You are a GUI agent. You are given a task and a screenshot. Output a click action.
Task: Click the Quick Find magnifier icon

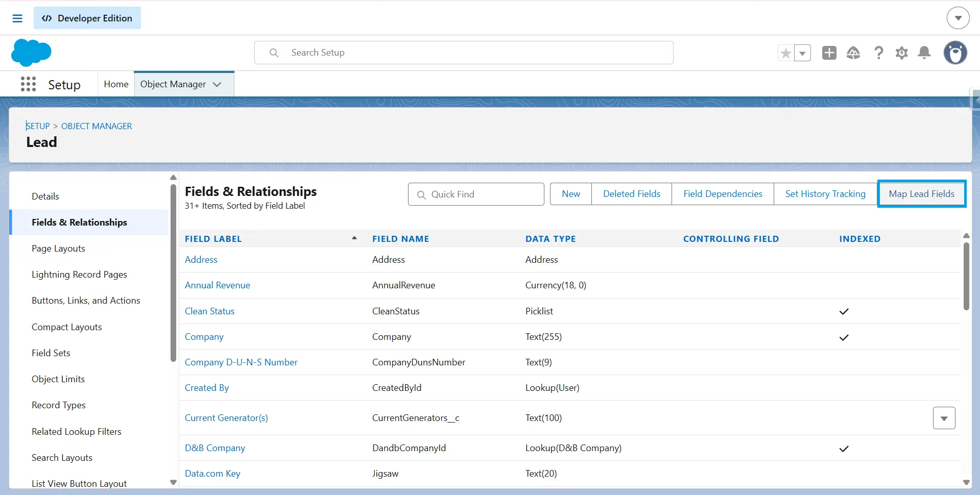pos(421,195)
